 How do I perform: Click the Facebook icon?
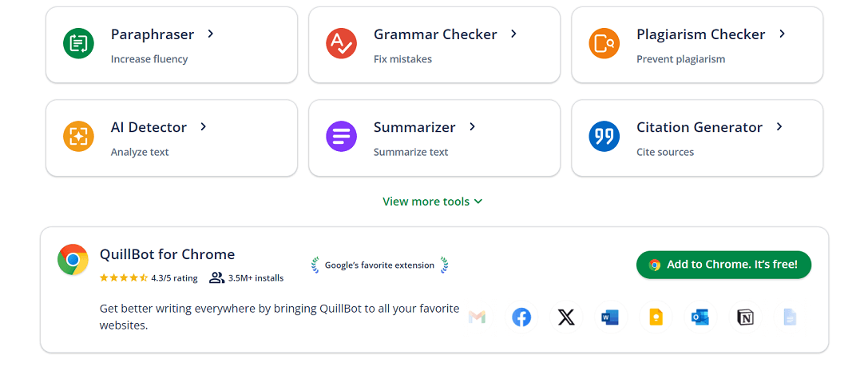(x=521, y=317)
